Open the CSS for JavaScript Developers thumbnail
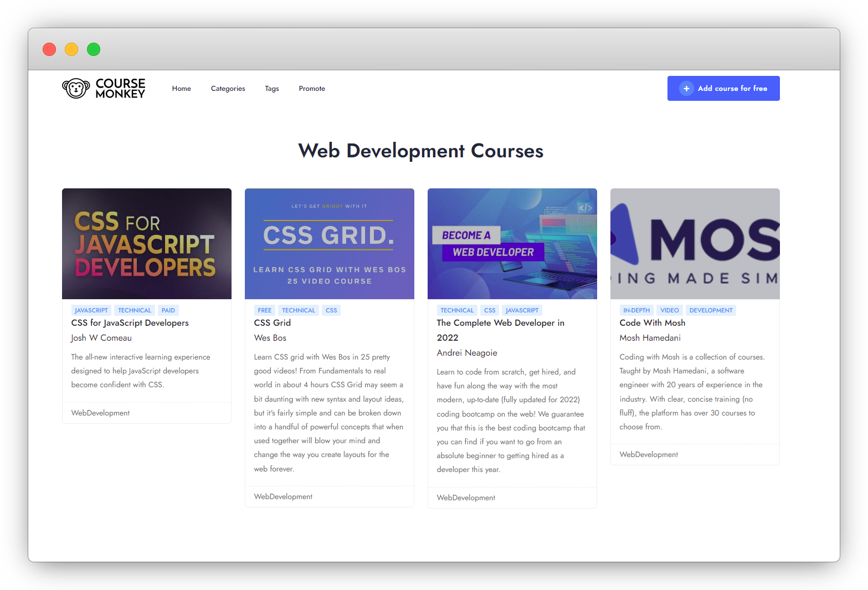Viewport: 868px width, 590px height. 147,244
